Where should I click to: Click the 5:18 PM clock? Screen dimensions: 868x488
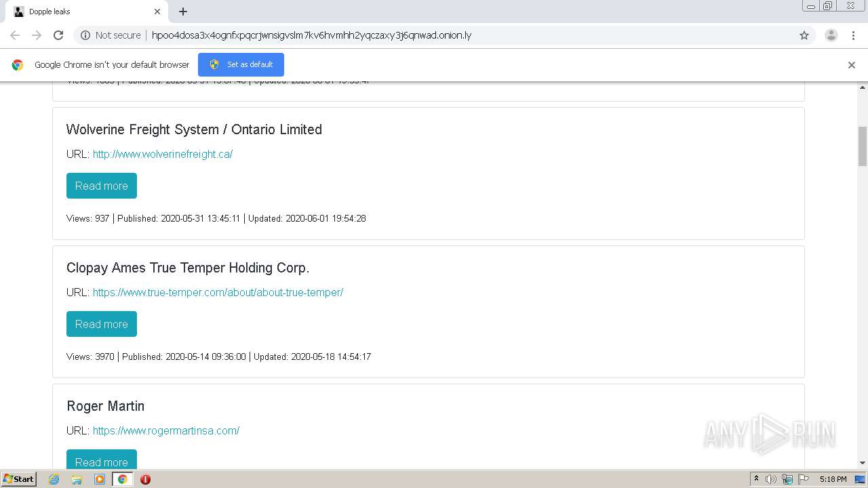click(x=833, y=479)
